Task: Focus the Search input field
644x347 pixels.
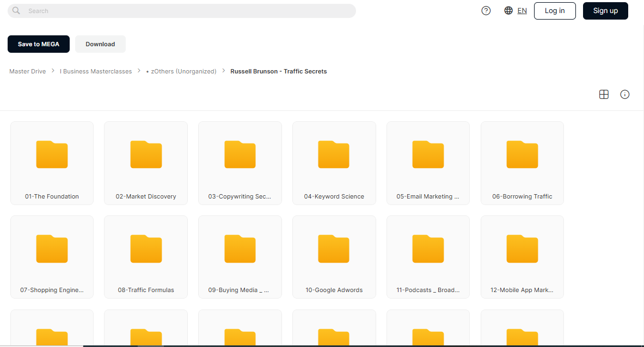Action: (181, 11)
